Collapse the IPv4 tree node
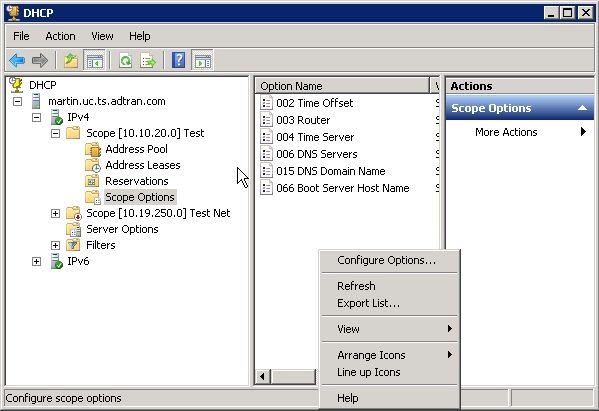599x411 pixels. pyautogui.click(x=36, y=117)
